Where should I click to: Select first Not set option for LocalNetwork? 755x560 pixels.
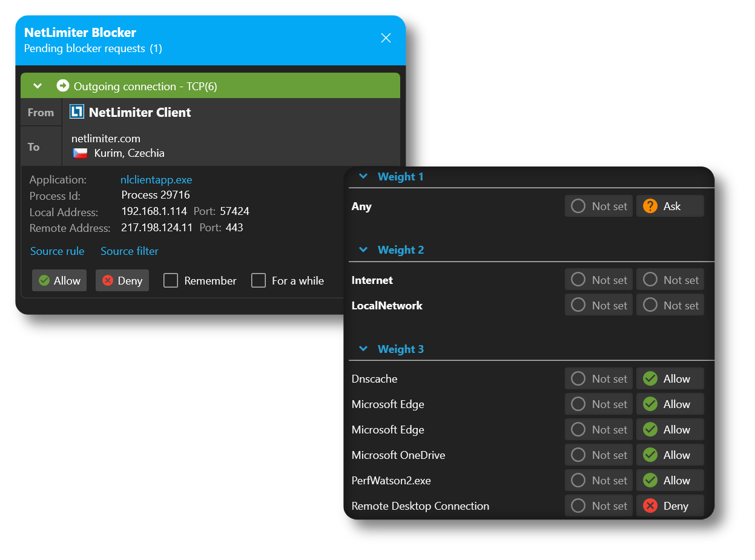coord(599,305)
